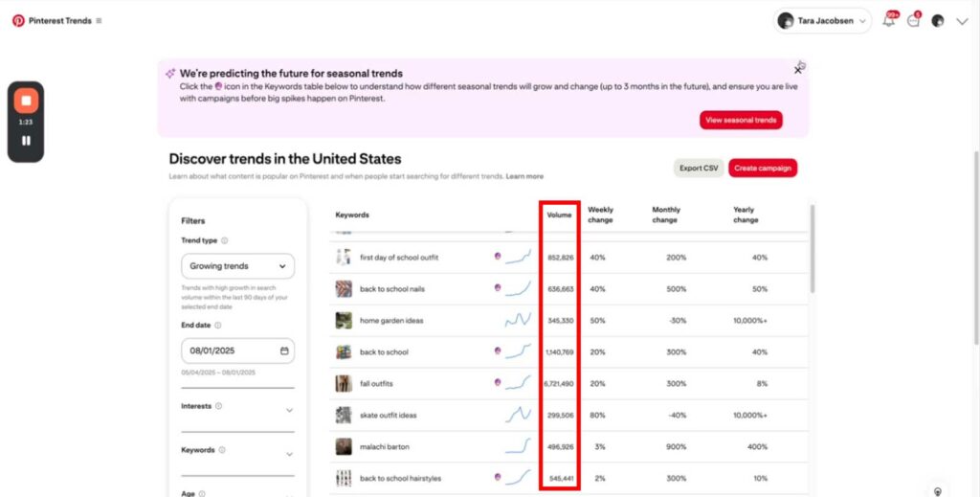Click the Pinterest logo icon
980x497 pixels.
point(19,21)
